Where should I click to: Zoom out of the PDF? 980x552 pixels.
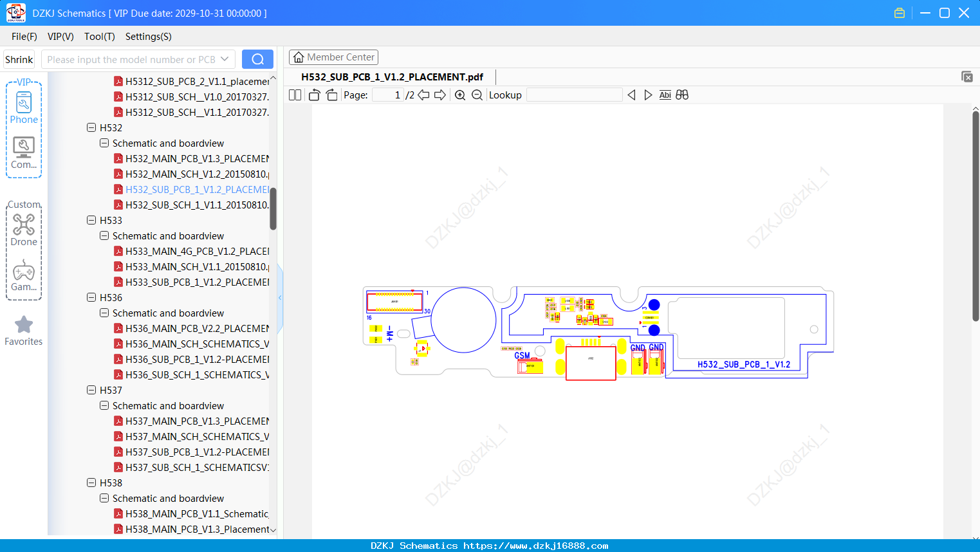477,95
